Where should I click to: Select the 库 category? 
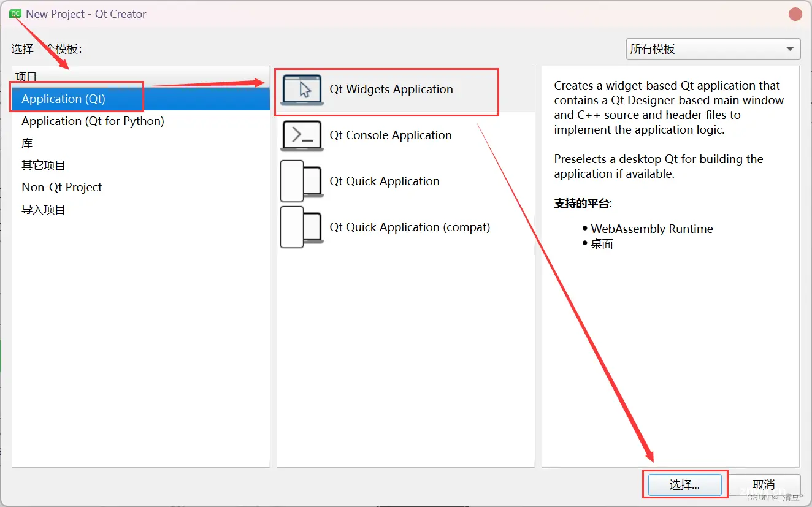click(x=141, y=143)
